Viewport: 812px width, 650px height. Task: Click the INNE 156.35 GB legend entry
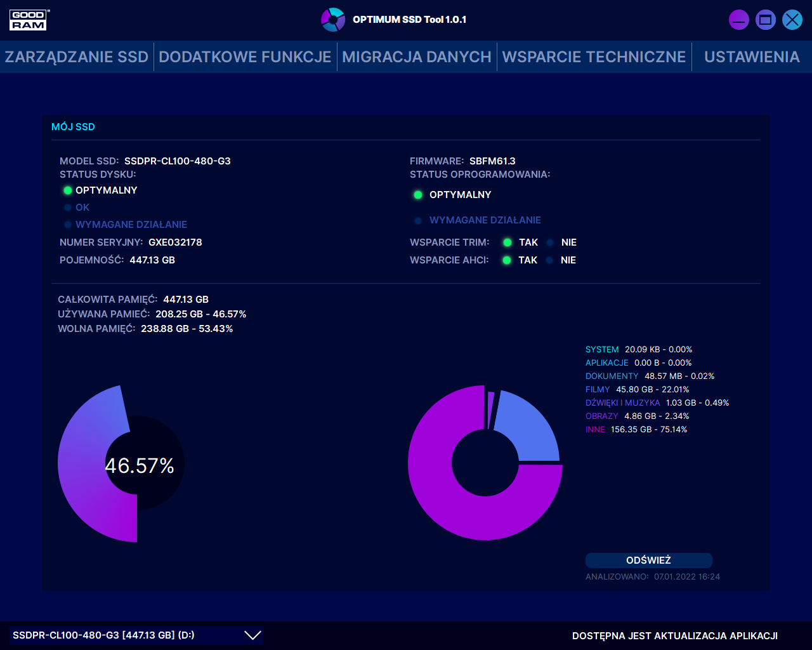coord(636,430)
